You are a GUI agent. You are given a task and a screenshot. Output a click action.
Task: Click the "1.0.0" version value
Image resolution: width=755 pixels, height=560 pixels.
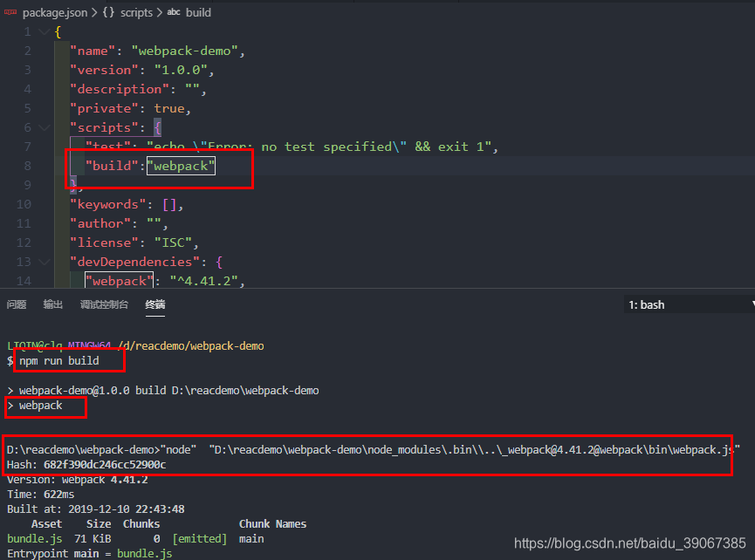coord(181,71)
